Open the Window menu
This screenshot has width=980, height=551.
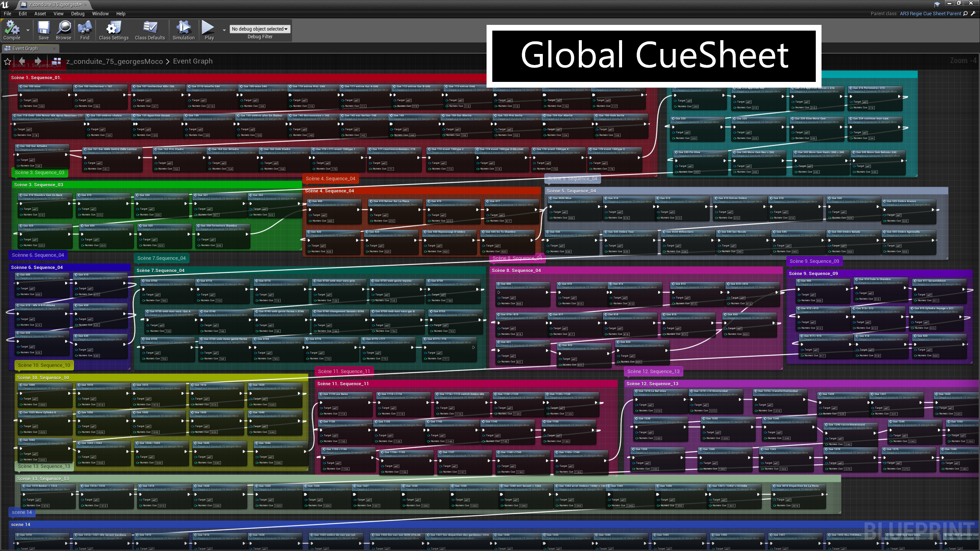coord(100,13)
